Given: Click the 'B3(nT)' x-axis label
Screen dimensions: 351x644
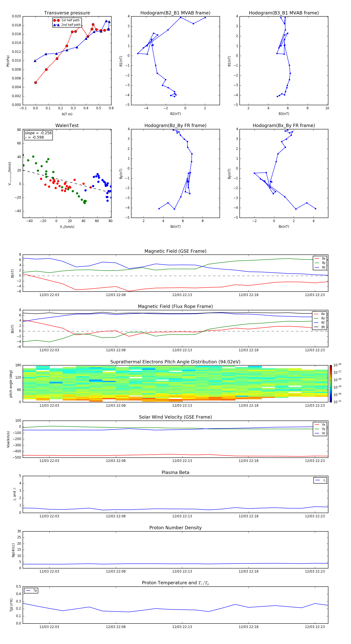Looking at the screenshot, I should (x=284, y=114).
